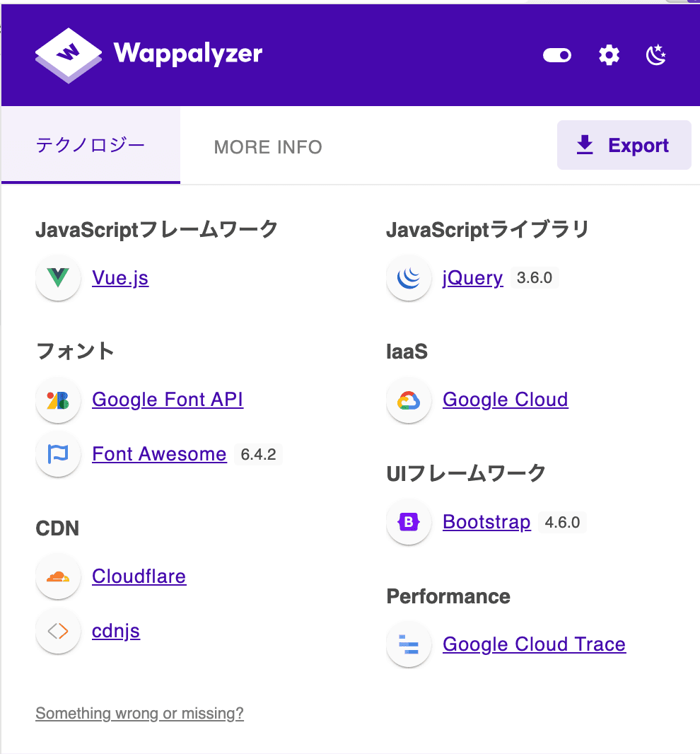Switch to dark mode with moon icon

657,54
